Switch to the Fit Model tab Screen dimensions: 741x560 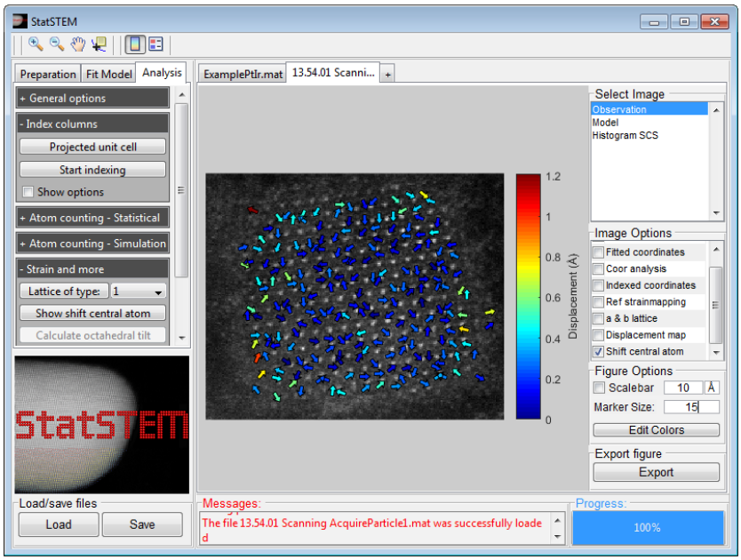pos(110,75)
